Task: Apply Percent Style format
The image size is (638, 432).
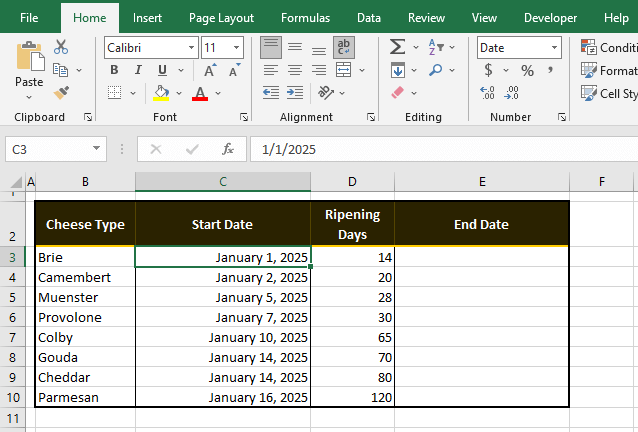Action: pyautogui.click(x=526, y=70)
